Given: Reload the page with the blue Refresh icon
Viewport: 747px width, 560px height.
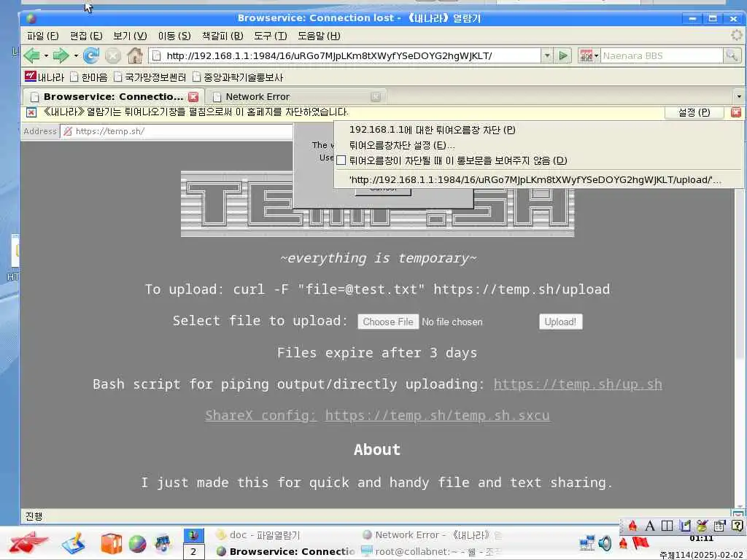Looking at the screenshot, I should pyautogui.click(x=91, y=55).
